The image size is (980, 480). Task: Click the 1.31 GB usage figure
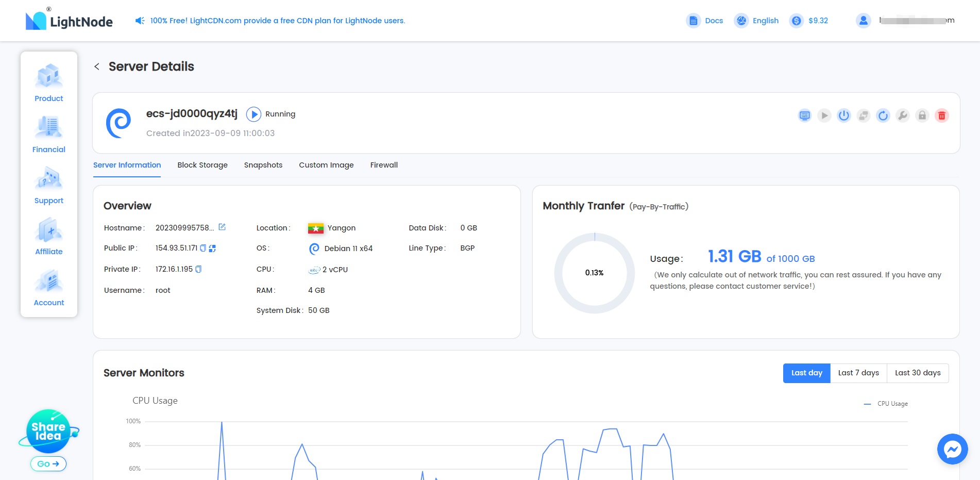click(x=734, y=256)
